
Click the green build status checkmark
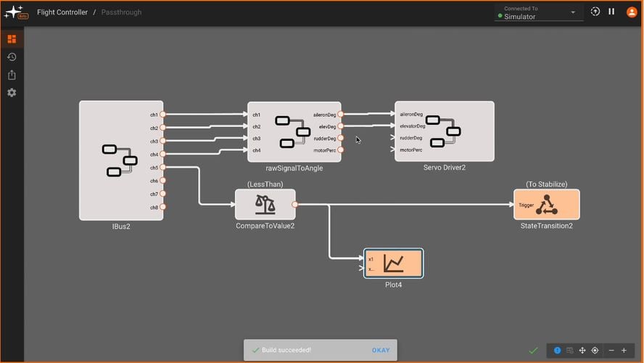[x=533, y=351]
